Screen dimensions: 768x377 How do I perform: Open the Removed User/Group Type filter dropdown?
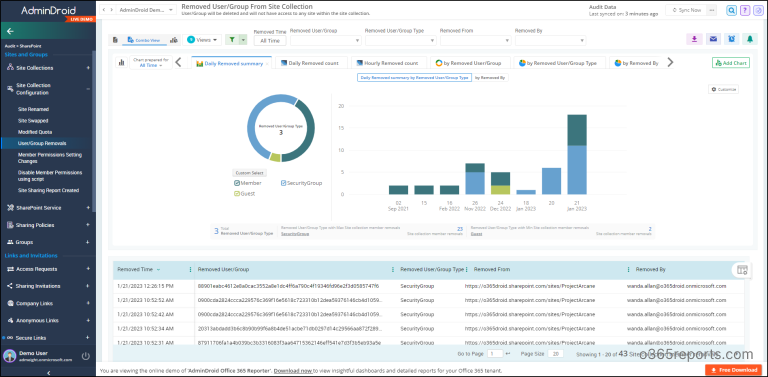tap(400, 40)
